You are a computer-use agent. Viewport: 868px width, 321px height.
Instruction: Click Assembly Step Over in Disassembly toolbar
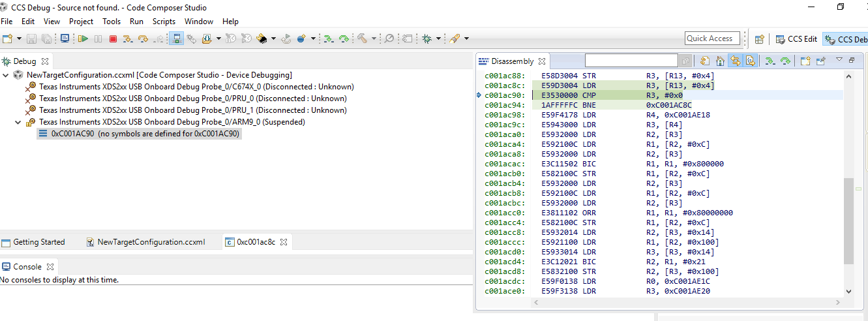(x=785, y=61)
